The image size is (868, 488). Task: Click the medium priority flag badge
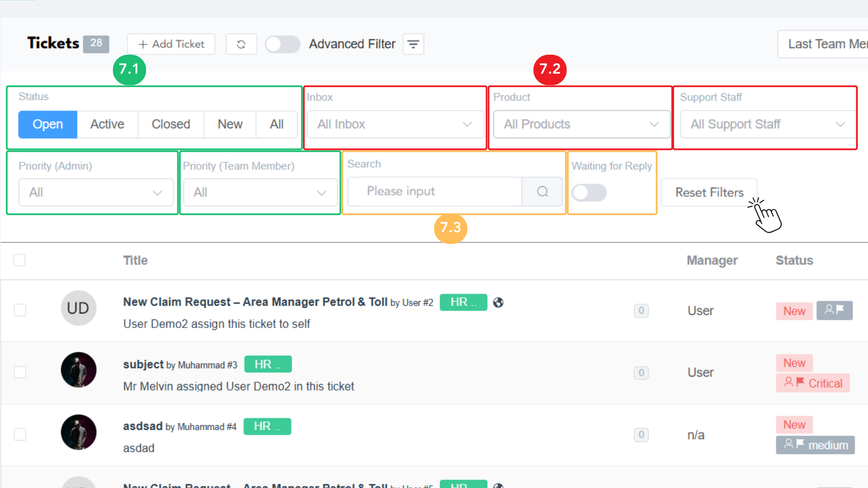tap(815, 445)
